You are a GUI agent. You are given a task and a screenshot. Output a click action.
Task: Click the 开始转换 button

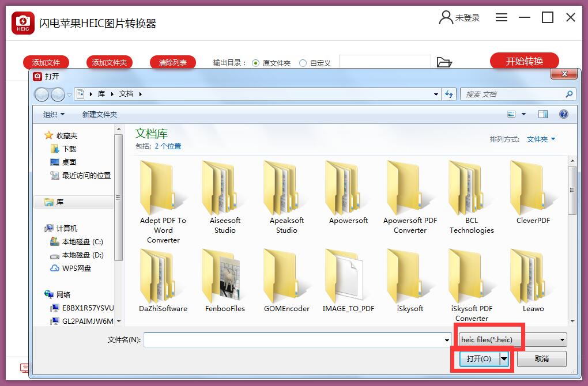(x=523, y=60)
